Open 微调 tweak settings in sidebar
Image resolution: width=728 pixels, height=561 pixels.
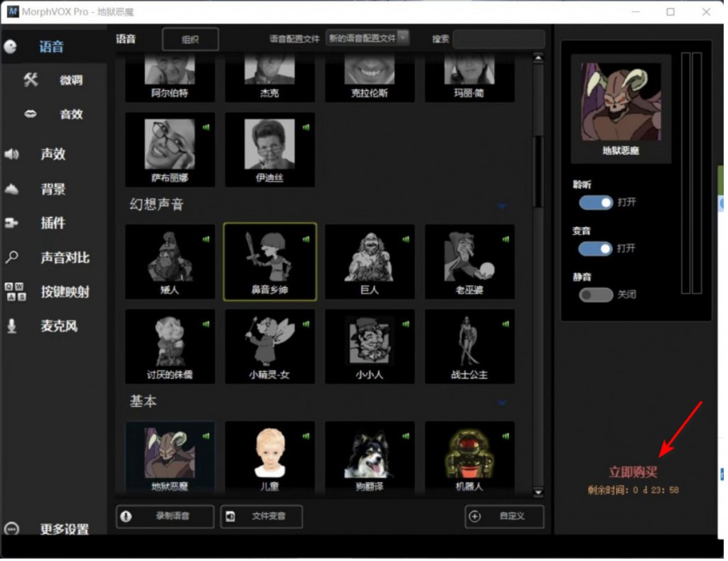coord(70,80)
